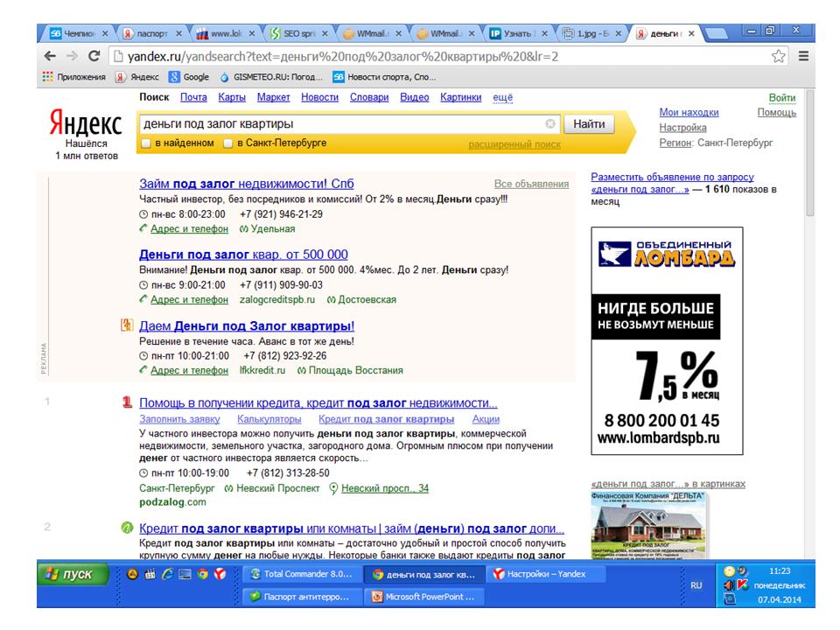Viewport: 840px width, 630px height.
Task: Open ad 'Займ под залог недвижимости! Спб'
Action: [x=247, y=184]
